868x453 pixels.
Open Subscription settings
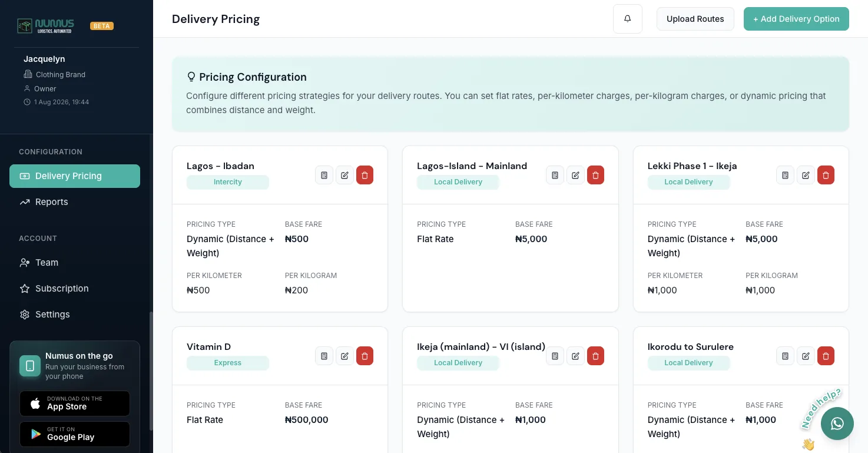pyautogui.click(x=75, y=289)
